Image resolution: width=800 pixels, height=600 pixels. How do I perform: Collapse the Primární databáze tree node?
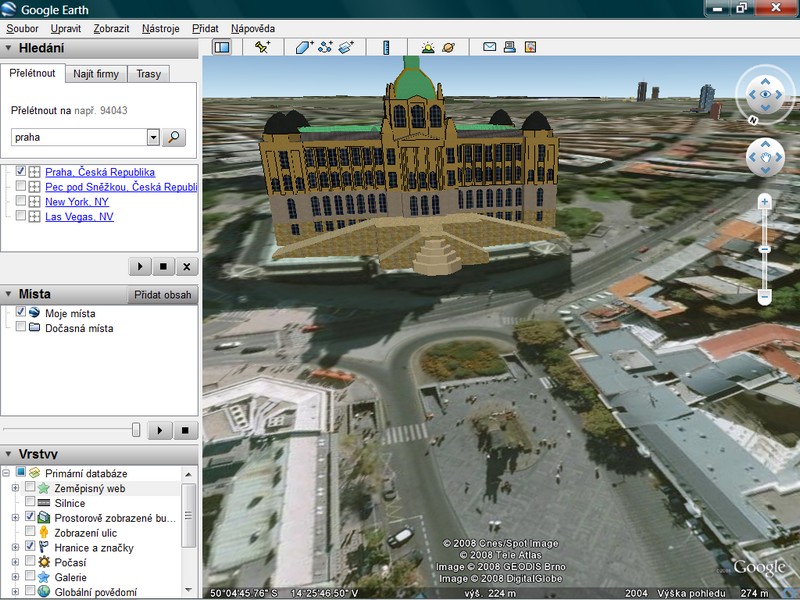(6, 473)
